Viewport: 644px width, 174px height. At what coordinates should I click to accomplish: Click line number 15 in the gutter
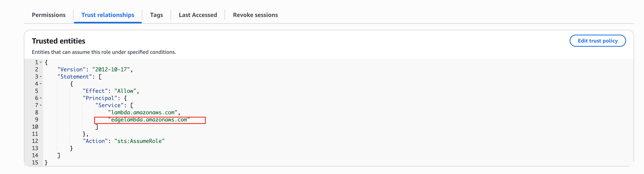[35, 163]
